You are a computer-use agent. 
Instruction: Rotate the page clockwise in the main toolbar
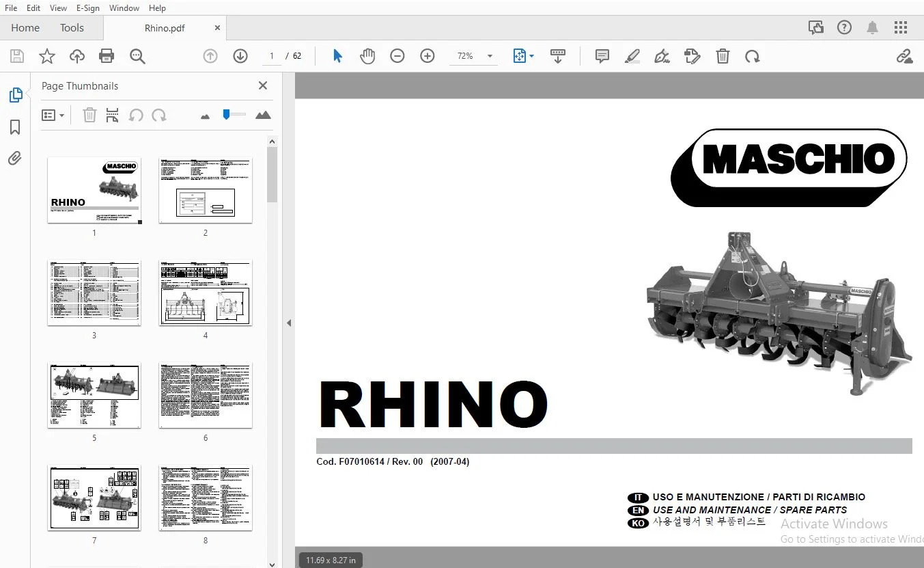[x=753, y=56]
